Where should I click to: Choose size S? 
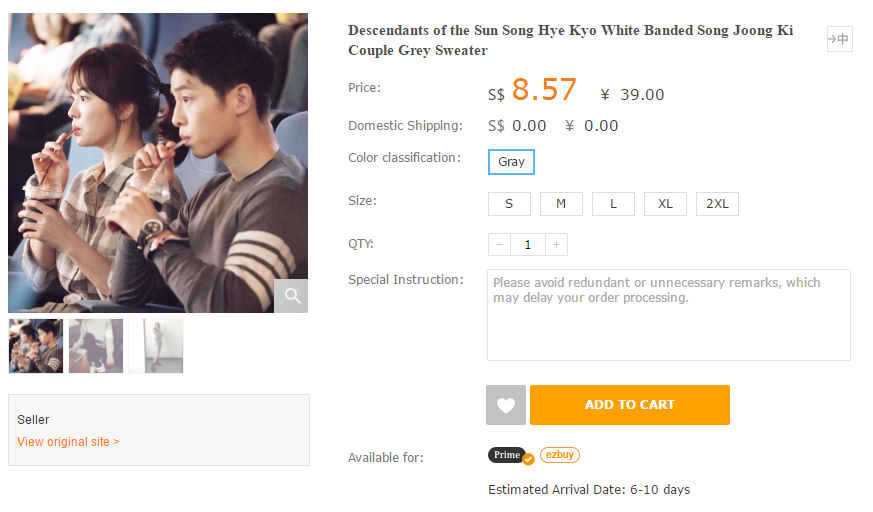coord(509,204)
